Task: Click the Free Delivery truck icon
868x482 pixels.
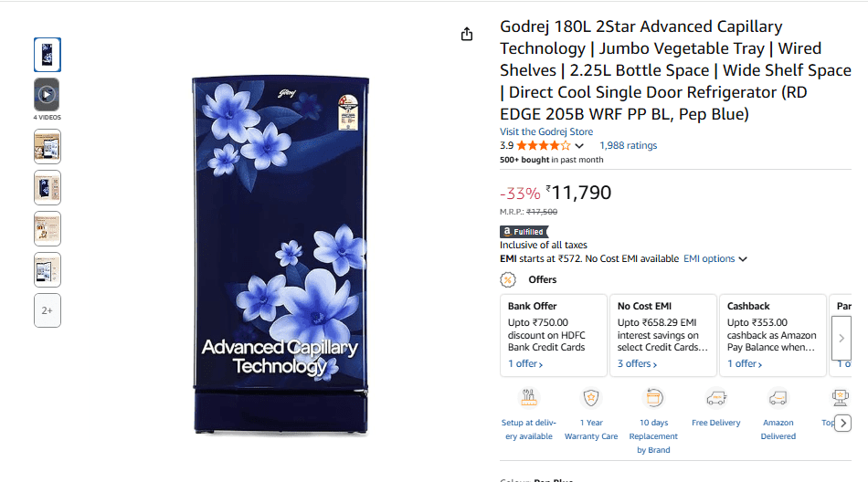Action: point(715,398)
